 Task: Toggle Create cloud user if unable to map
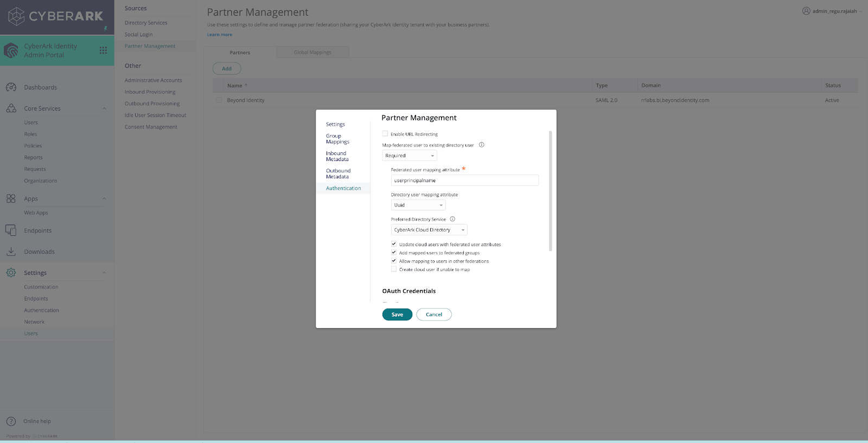coord(394,269)
